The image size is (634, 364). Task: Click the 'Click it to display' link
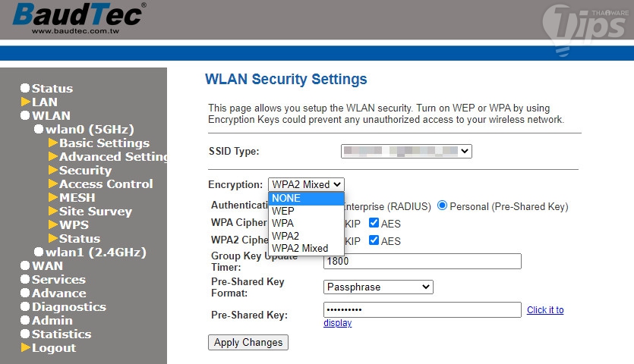tap(545, 310)
